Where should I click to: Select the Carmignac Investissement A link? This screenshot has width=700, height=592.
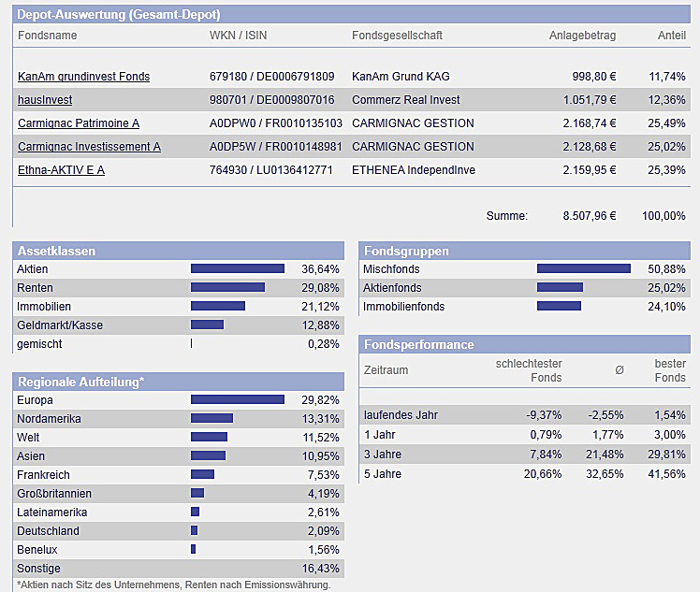pyautogui.click(x=89, y=147)
